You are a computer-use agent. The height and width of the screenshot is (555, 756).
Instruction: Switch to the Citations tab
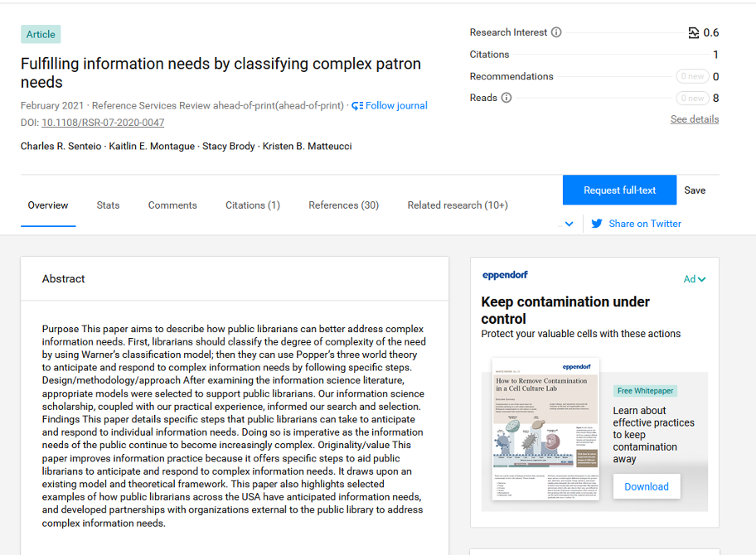pos(252,205)
